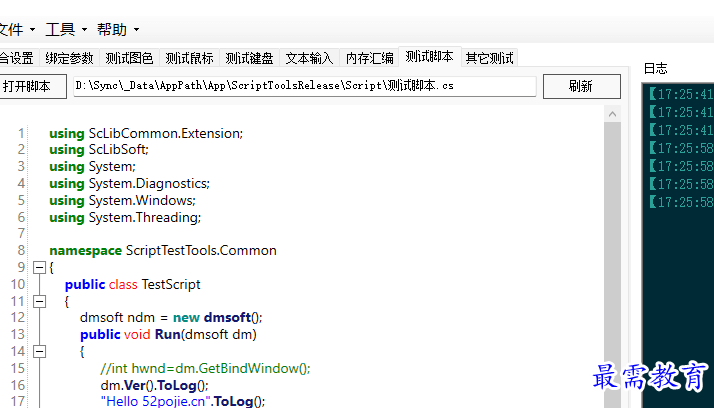Click 'public void Run(dmsoft dm)' line
The image size is (714, 408).
[168, 335]
